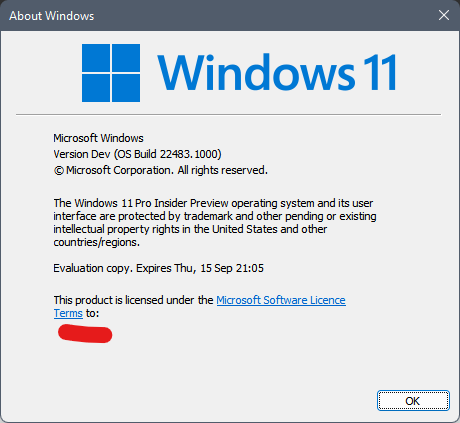Click the About Windows title bar text
The image size is (460, 423).
coord(52,16)
